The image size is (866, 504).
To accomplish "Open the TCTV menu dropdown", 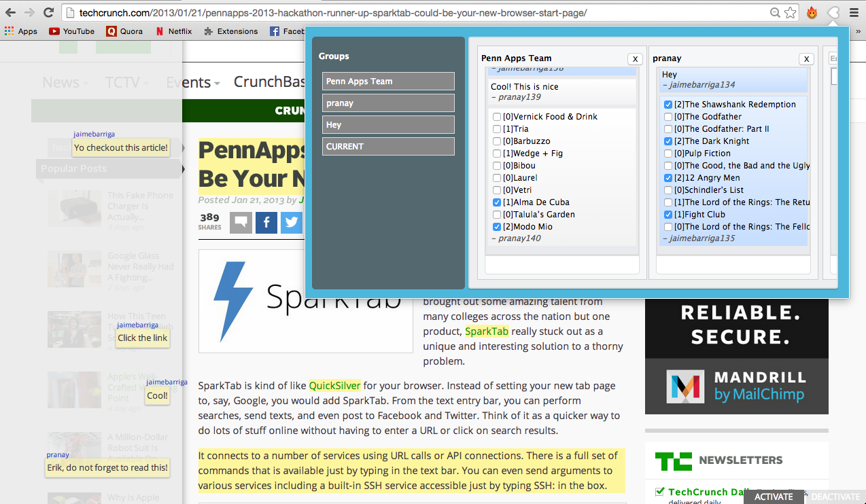I will point(126,82).
